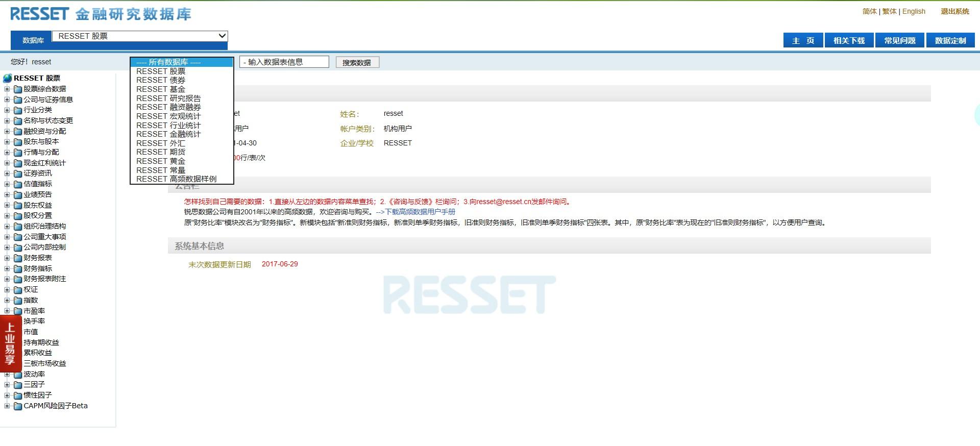This screenshot has width=980, height=446.
Task: Click 退出系统 to log out
Action: coord(955,11)
